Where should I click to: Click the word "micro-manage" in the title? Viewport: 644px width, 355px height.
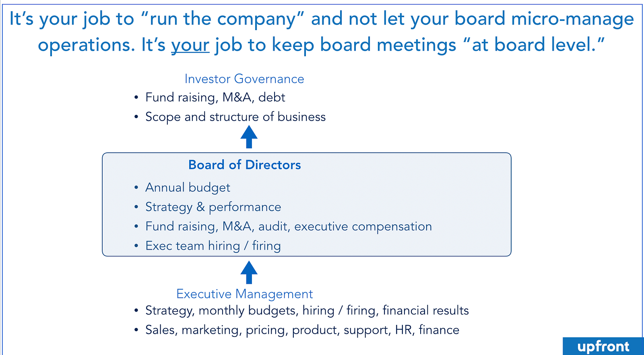click(572, 19)
